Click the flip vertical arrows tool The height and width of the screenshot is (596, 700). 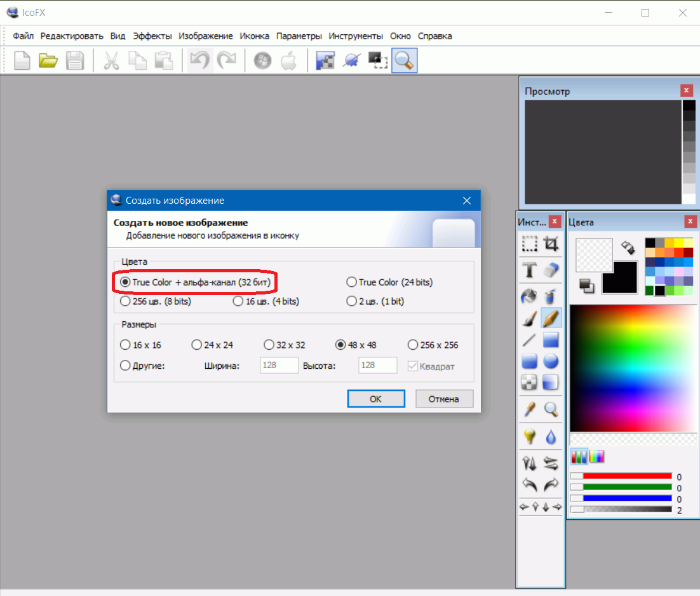tap(530, 464)
